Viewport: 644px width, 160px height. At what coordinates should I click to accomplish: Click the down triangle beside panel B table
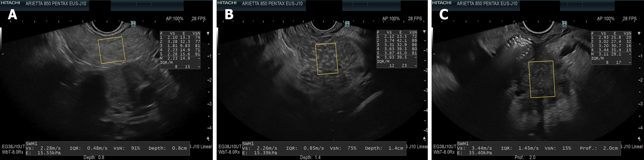coord(424,32)
